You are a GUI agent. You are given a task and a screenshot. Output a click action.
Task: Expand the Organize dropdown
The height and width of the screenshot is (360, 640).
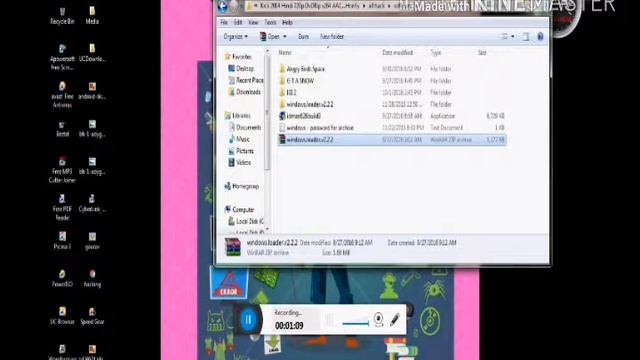[x=236, y=37]
